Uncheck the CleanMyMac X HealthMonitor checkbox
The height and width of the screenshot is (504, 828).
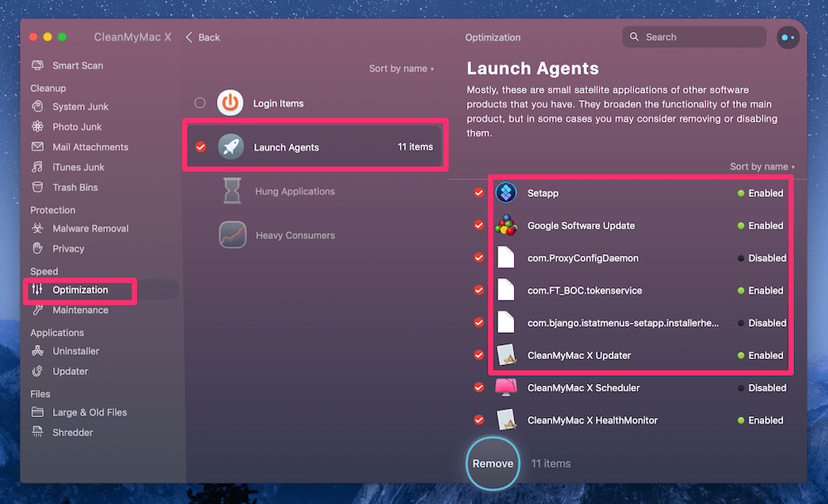[479, 420]
